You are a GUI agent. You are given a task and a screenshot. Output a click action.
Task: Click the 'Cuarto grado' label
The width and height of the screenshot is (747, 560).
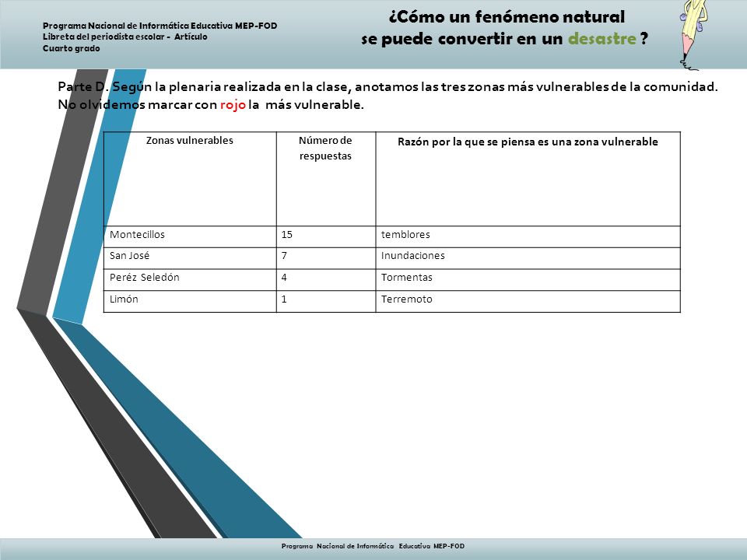[72, 48]
